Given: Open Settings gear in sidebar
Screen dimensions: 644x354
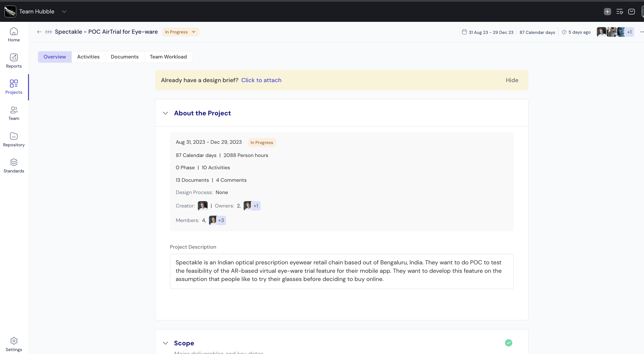Looking at the screenshot, I should pyautogui.click(x=14, y=344).
